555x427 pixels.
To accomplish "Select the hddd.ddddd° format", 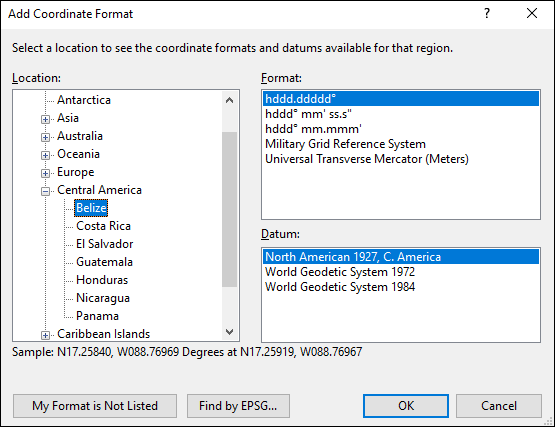I will click(x=401, y=99).
